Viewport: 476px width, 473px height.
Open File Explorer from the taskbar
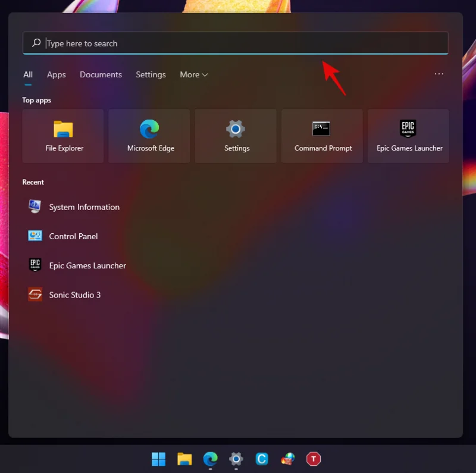coord(184,459)
